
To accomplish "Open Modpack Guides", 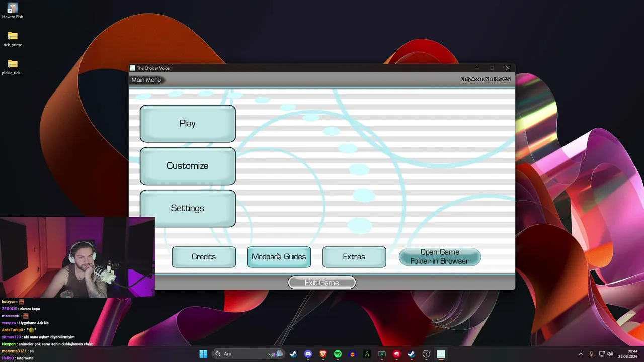I will [279, 257].
